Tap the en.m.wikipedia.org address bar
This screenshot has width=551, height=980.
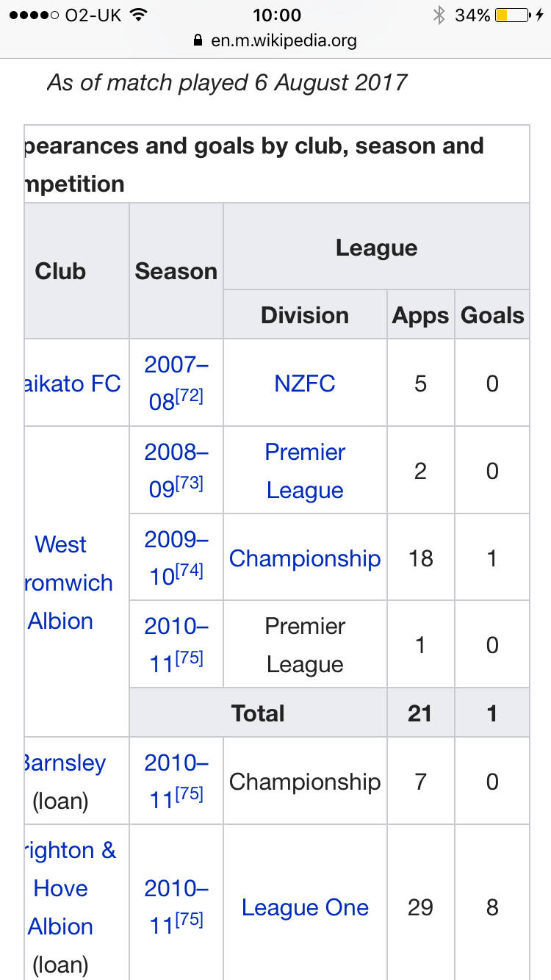tap(275, 40)
